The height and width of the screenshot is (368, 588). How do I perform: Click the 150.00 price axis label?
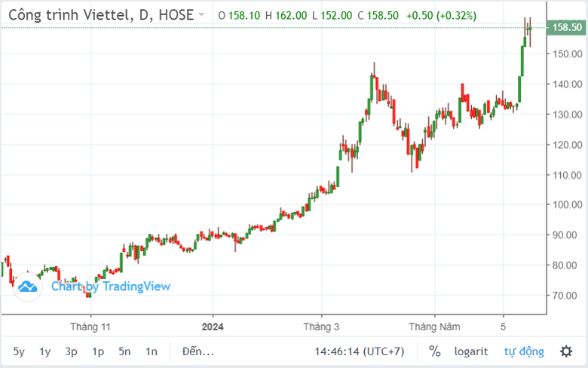tap(567, 54)
